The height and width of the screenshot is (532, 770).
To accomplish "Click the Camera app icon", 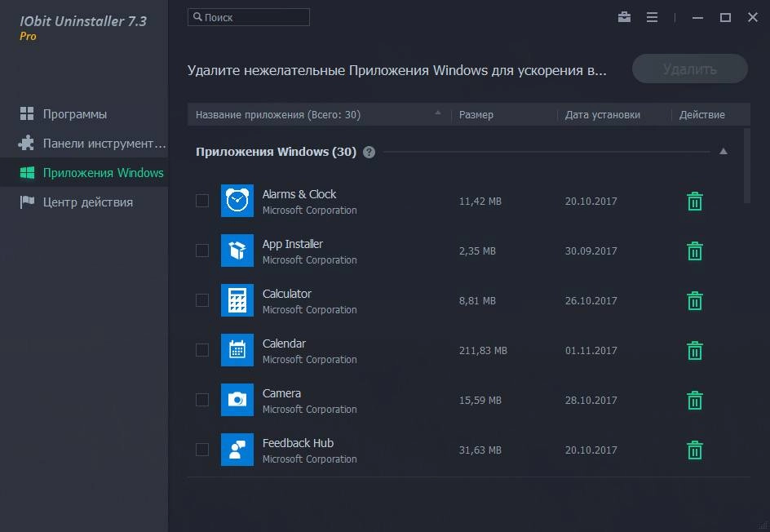I will (x=237, y=400).
